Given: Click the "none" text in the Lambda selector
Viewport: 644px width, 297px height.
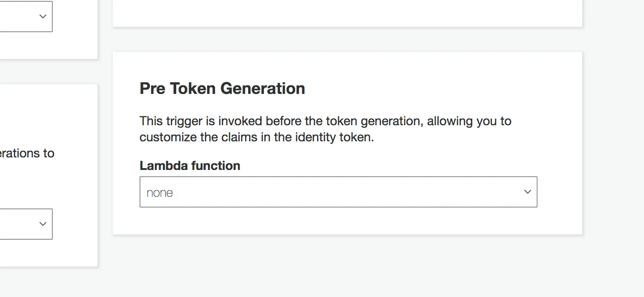Looking at the screenshot, I should 160,193.
